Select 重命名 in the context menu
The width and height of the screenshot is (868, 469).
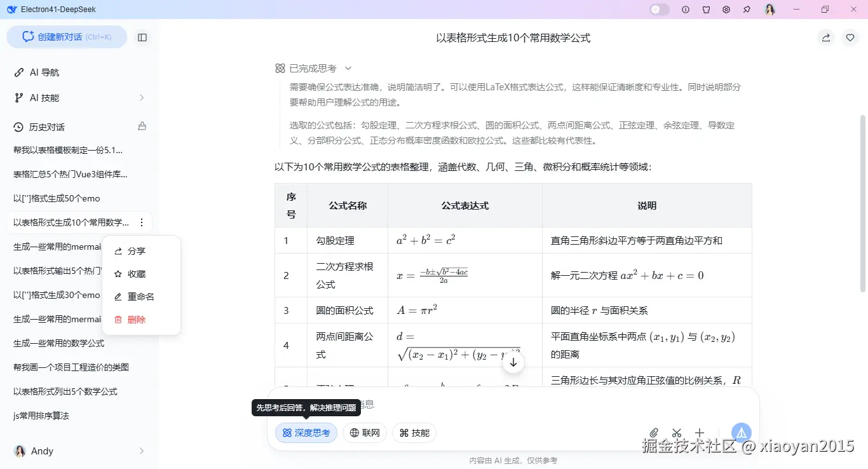point(140,296)
